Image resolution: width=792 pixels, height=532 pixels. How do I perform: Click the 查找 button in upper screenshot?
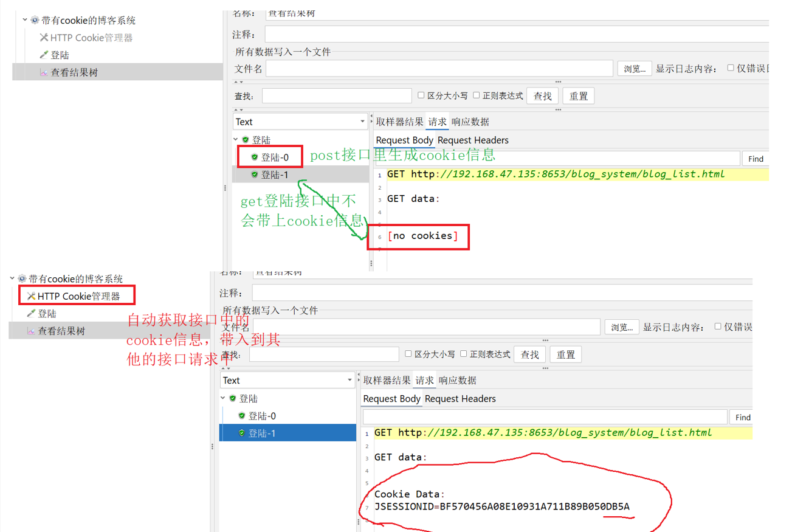pyautogui.click(x=543, y=96)
